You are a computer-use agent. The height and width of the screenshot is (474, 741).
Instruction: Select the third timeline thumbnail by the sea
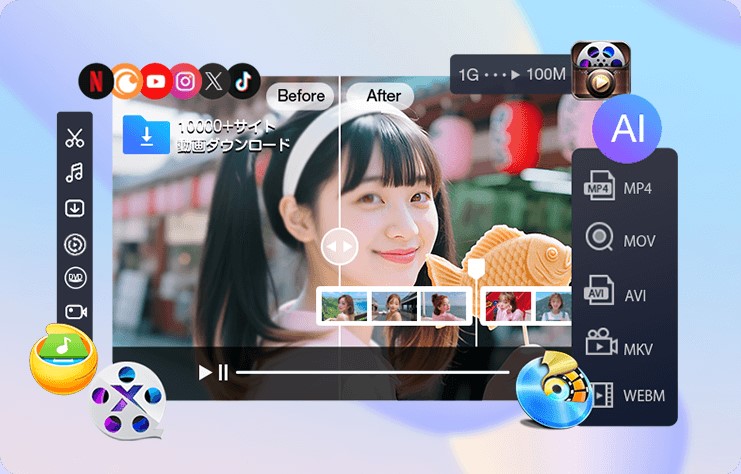pos(443,306)
